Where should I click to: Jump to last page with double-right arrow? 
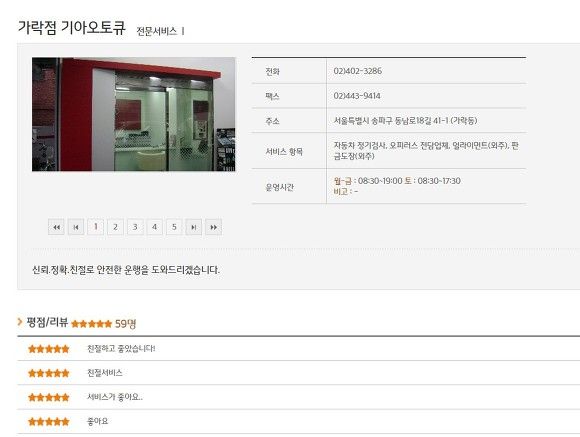click(x=213, y=227)
